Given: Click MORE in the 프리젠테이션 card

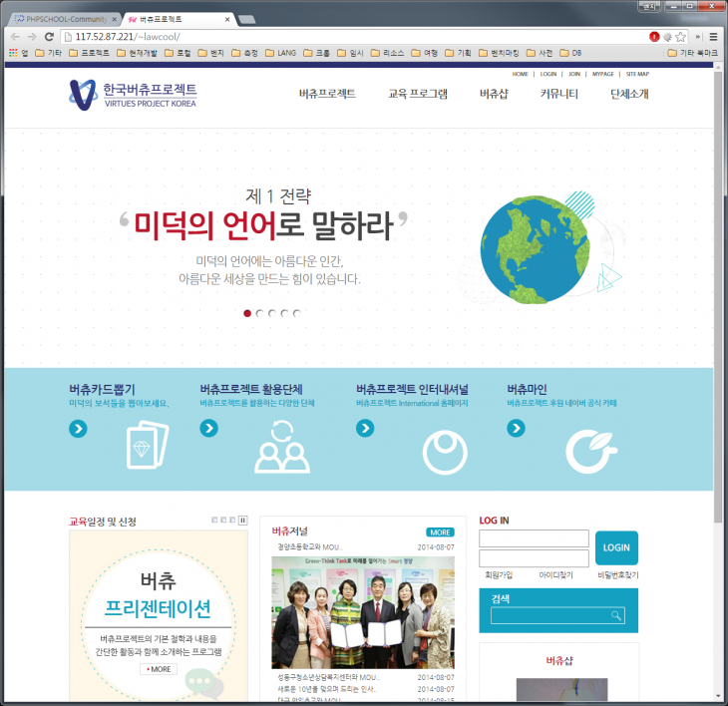Looking at the screenshot, I should (x=159, y=669).
